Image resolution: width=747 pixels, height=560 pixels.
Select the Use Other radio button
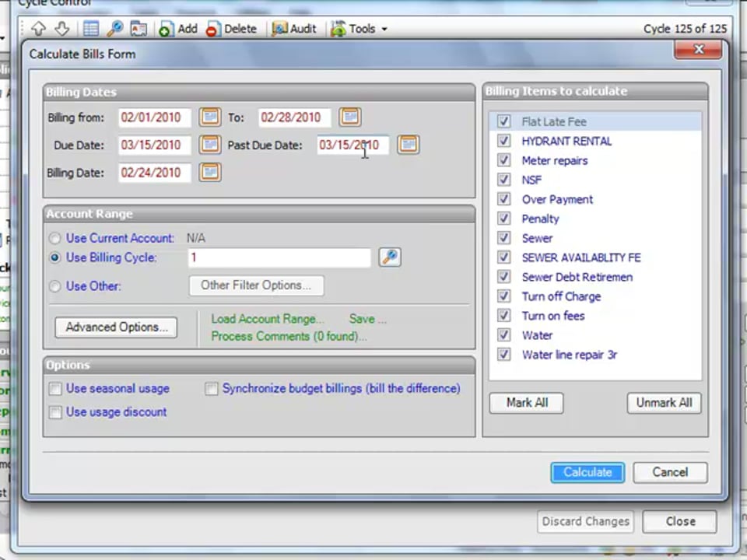[55, 286]
